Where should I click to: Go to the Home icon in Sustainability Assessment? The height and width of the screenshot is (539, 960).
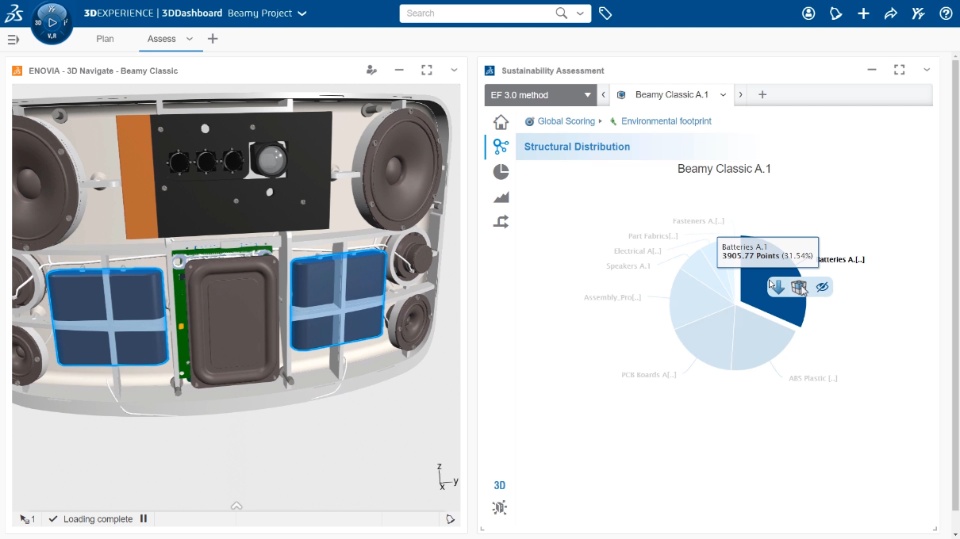click(501, 122)
